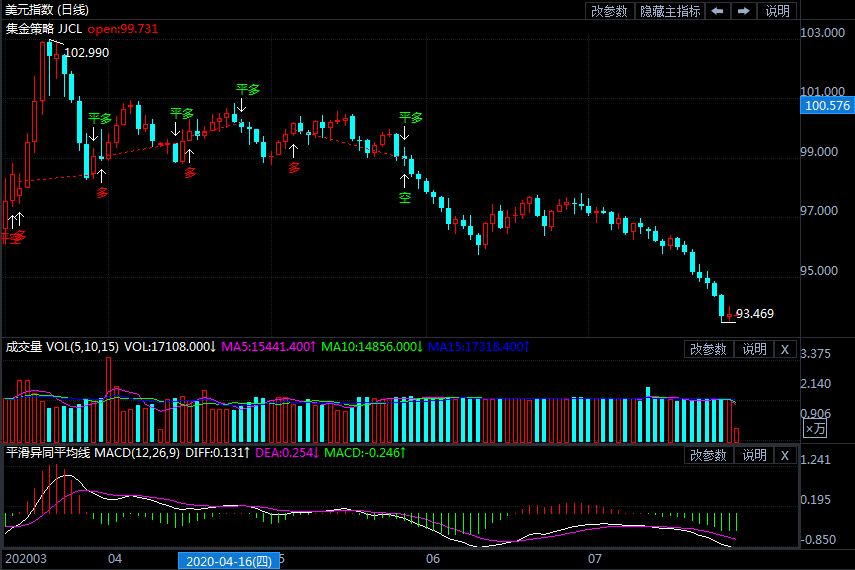Open 说明 for the main chart
The width and height of the screenshot is (855, 570).
777,11
